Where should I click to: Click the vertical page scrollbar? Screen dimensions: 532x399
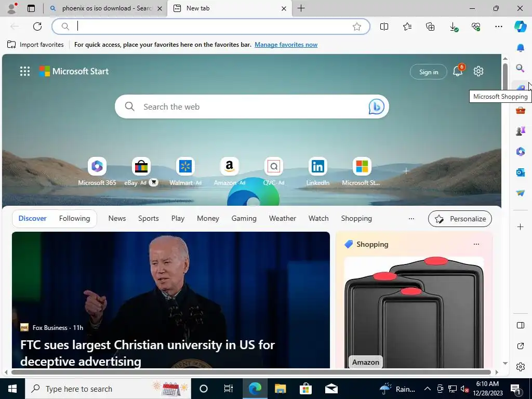pyautogui.click(x=505, y=77)
